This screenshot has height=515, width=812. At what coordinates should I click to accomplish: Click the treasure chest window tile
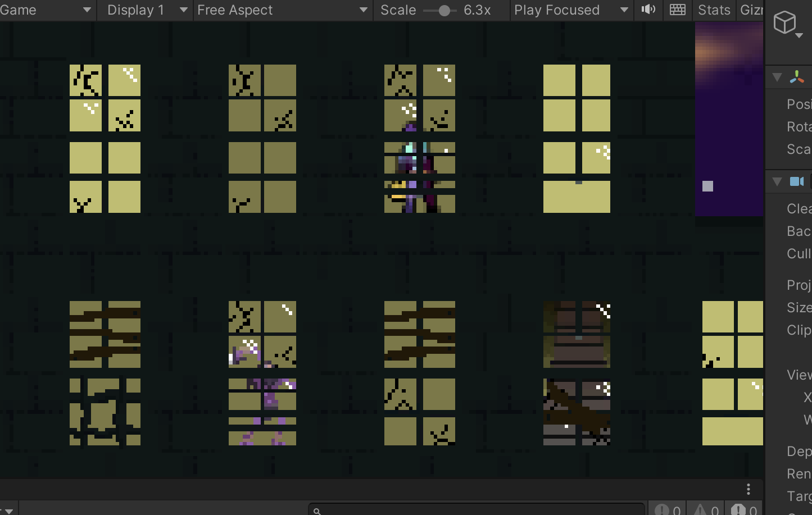(577, 334)
